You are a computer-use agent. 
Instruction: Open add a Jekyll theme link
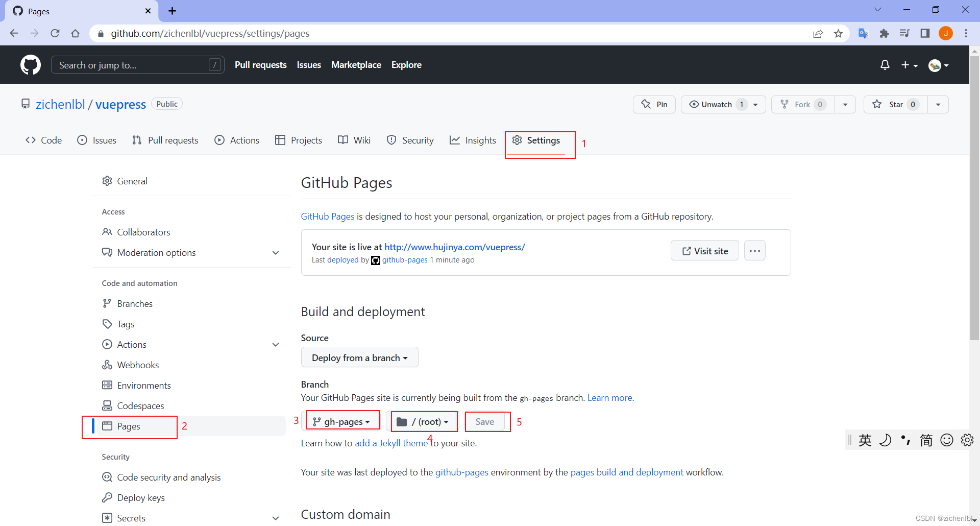(391, 443)
